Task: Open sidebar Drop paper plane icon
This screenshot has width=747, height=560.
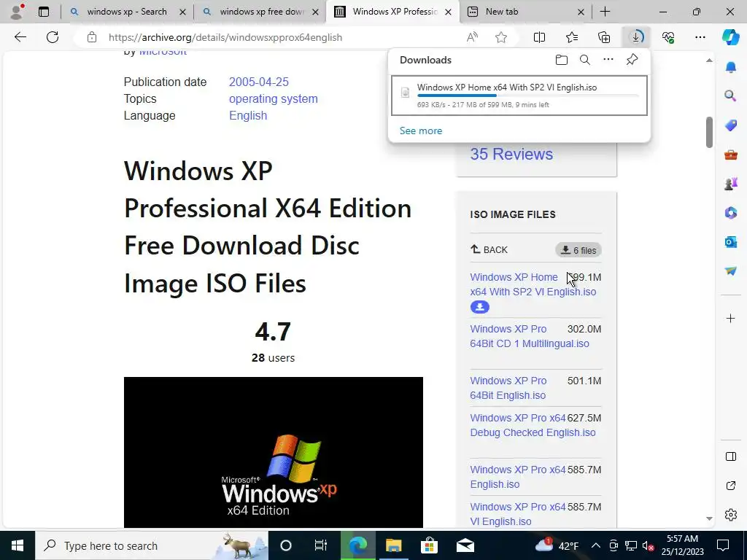Action: click(x=731, y=271)
